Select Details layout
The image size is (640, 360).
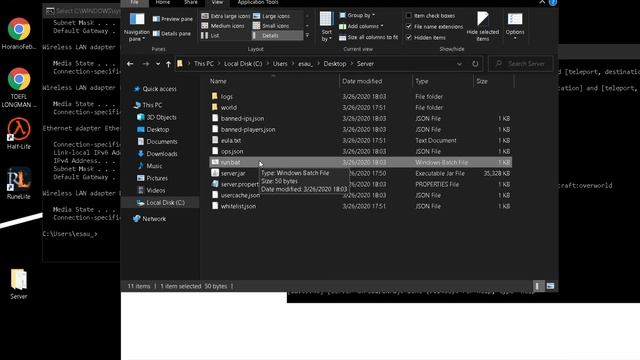(x=278, y=36)
